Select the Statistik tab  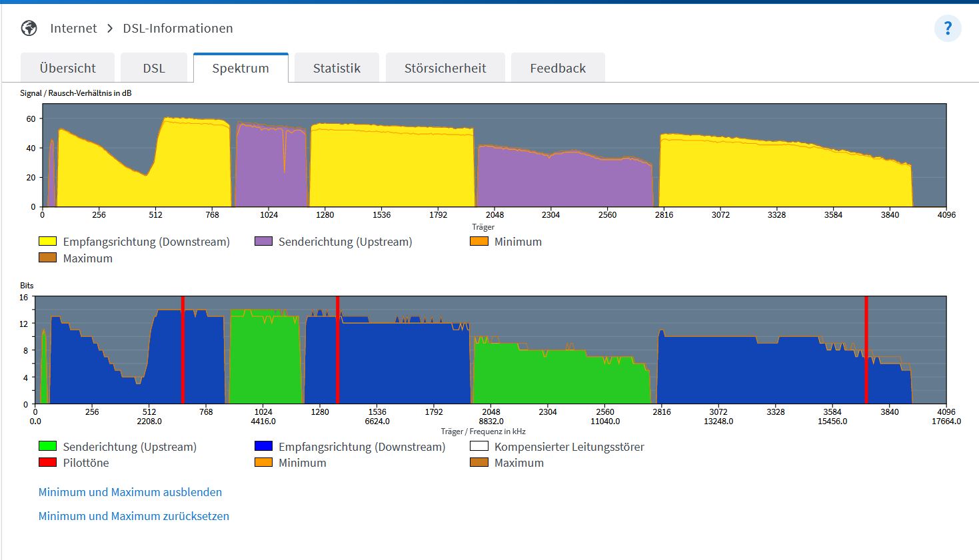coord(337,68)
